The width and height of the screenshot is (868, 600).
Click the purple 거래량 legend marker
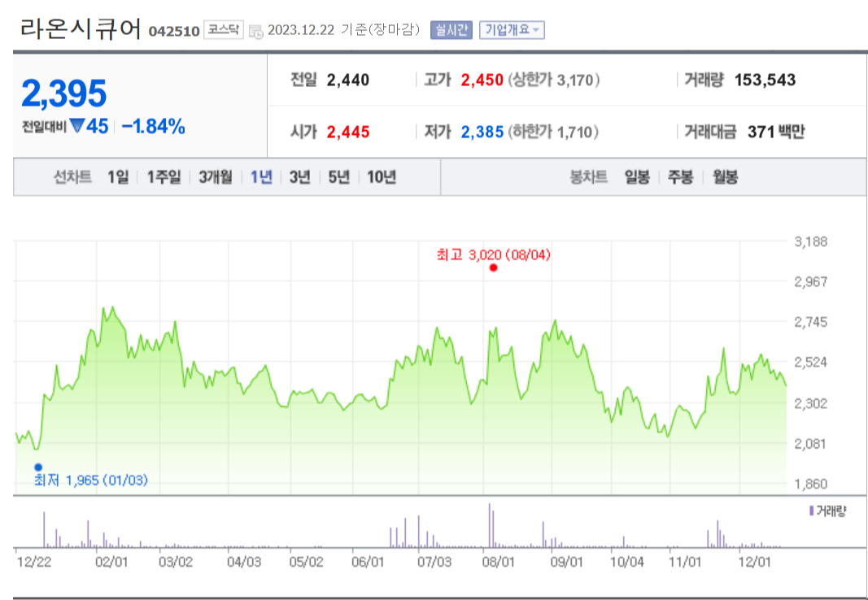tap(812, 511)
